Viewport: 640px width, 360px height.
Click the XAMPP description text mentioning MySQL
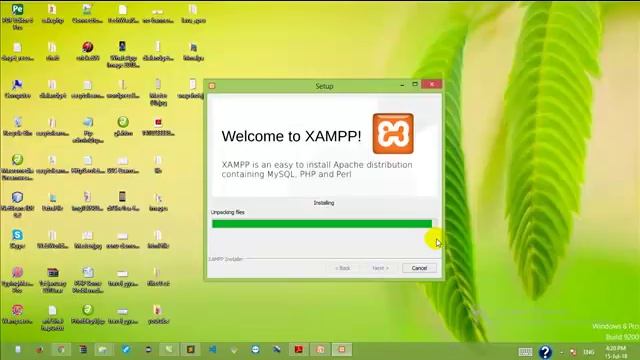[317, 169]
